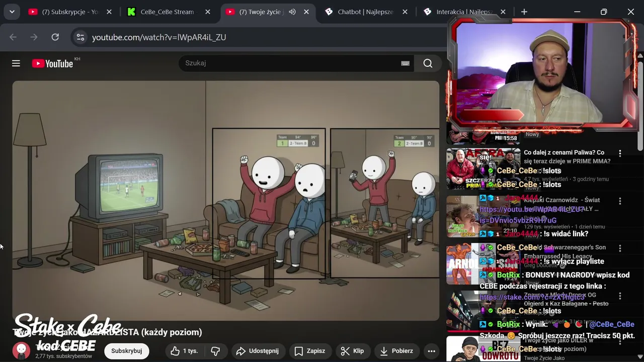This screenshot has height=362, width=644.
Task: Go to the YouTube home logo
Action: [x=53, y=63]
